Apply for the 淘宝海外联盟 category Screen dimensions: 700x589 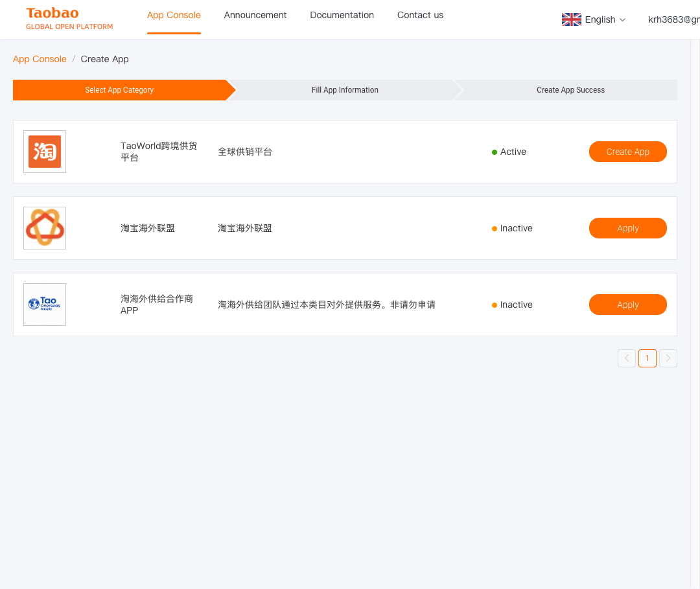(627, 228)
